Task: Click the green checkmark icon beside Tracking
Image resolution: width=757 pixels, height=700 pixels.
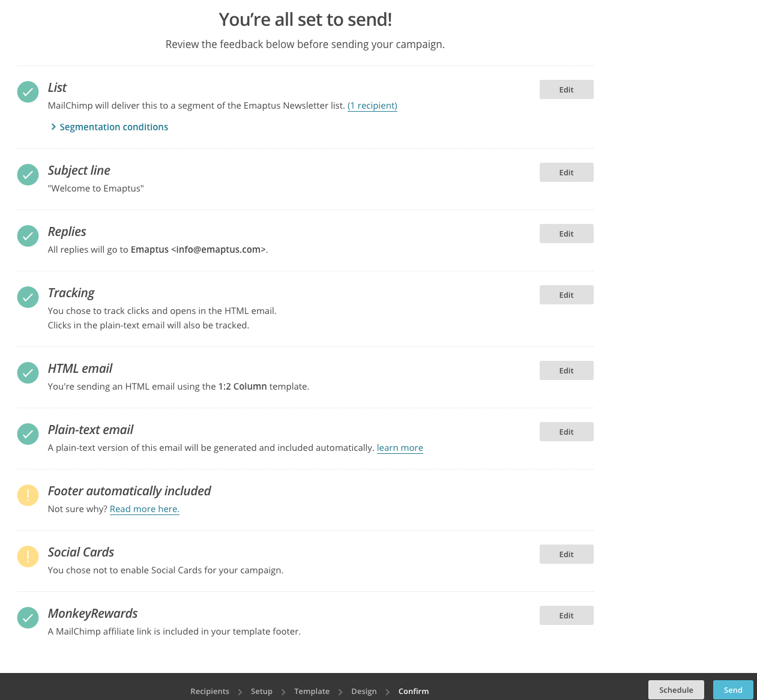Action: (x=28, y=297)
